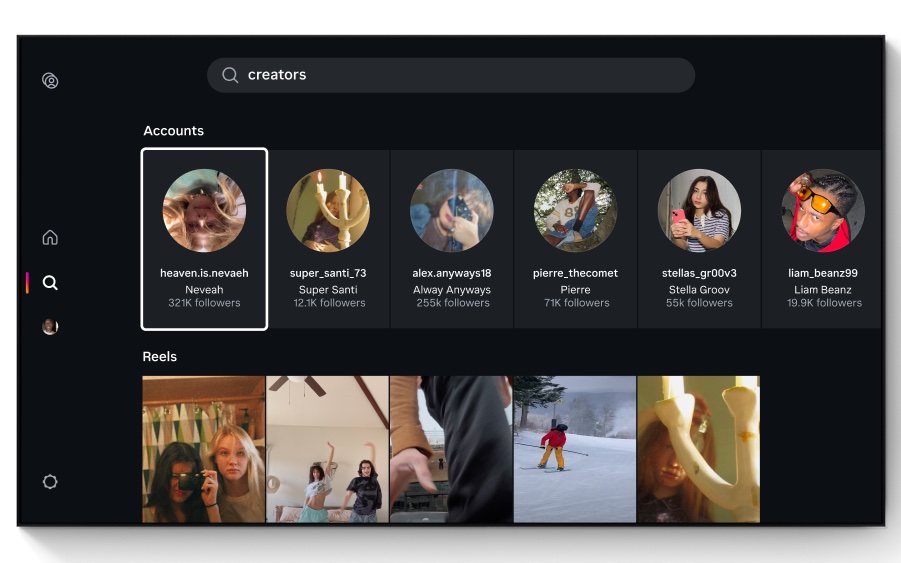Click the Super Santi display name
Viewport: 901px width, 563px height.
point(328,290)
